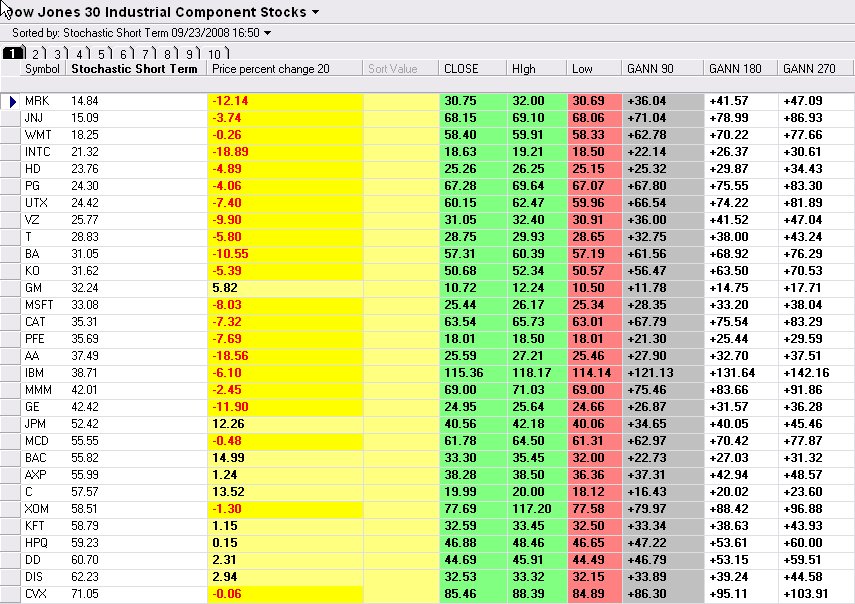This screenshot has height=604, width=855.
Task: Sort by the GANN 90 column header
Action: point(663,69)
